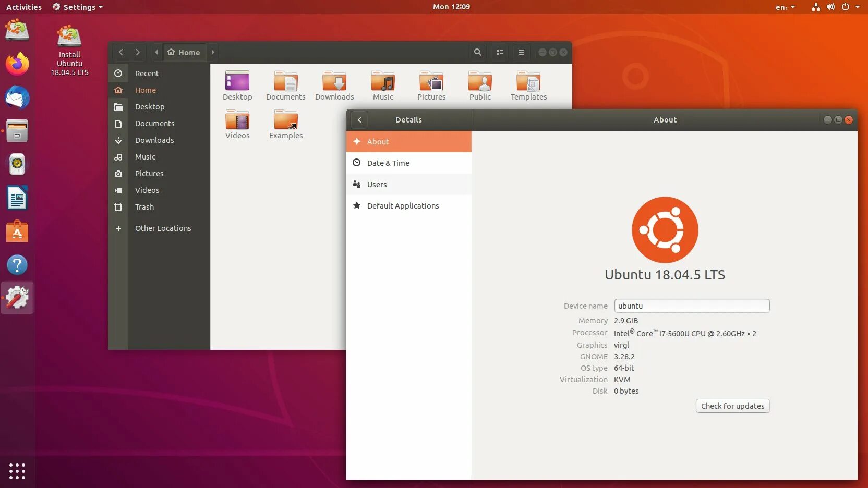This screenshot has width=868, height=488.
Task: Select Recent in Files sidebar
Action: pyautogui.click(x=159, y=74)
